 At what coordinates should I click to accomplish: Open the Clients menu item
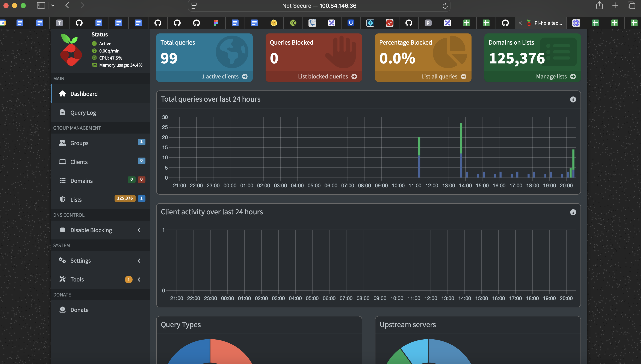(x=101, y=162)
